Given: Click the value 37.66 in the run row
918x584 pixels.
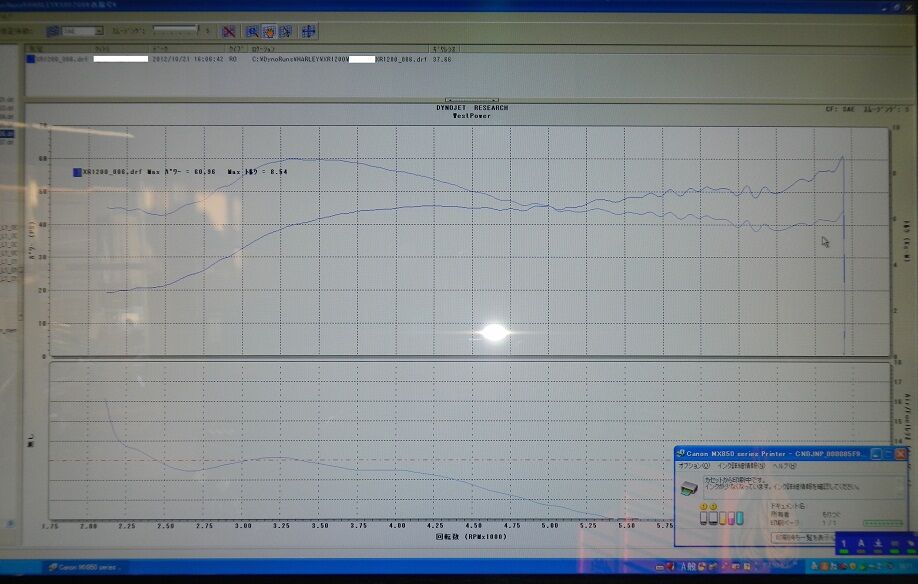Looking at the screenshot, I should pos(442,59).
